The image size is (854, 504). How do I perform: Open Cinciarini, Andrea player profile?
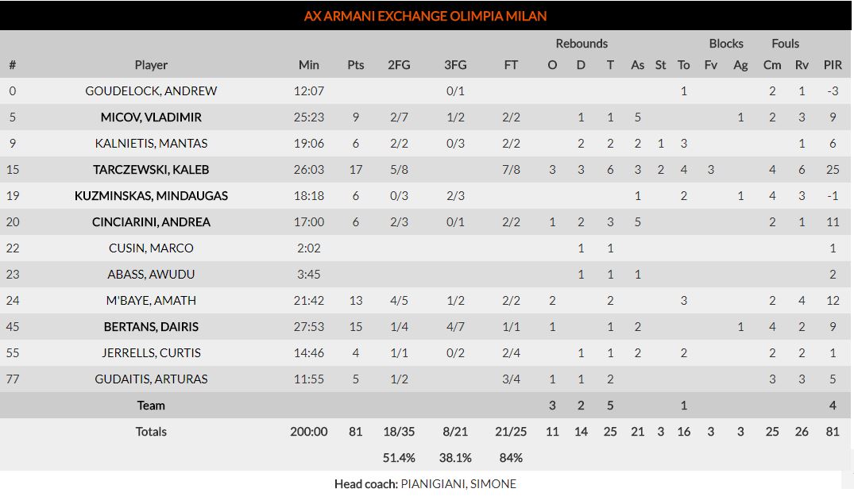151,222
